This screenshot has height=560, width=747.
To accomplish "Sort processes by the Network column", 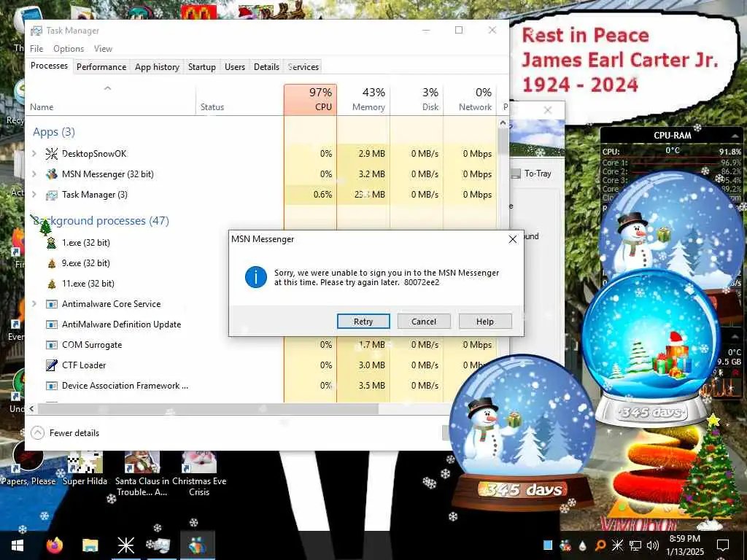I will 470,99.
